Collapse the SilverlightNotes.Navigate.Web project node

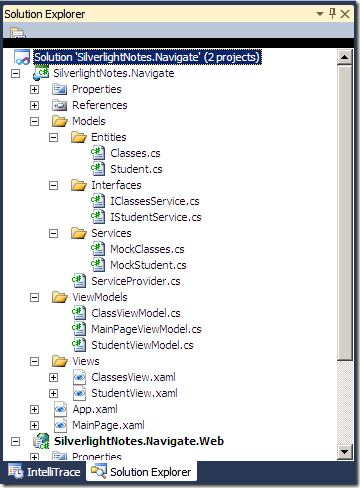click(15, 441)
